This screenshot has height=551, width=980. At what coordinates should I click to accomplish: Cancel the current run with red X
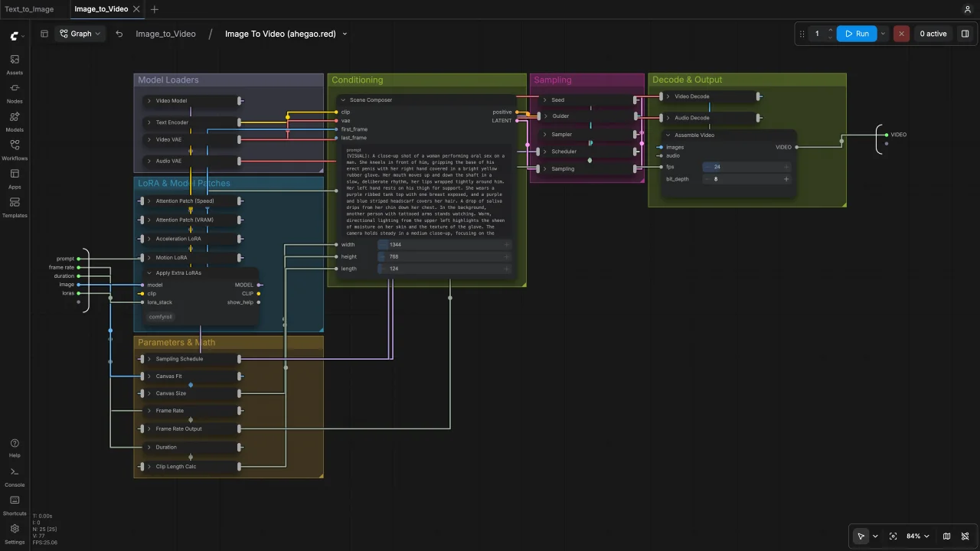click(x=901, y=34)
